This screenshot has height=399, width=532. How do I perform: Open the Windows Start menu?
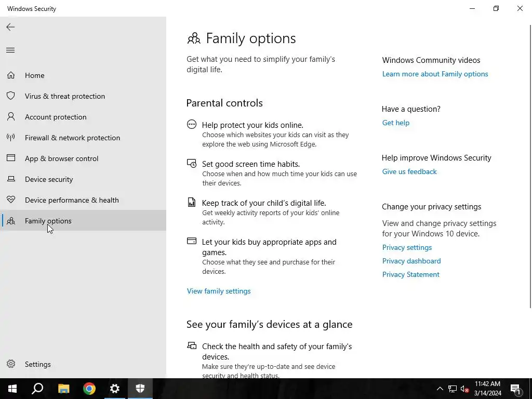click(x=12, y=389)
